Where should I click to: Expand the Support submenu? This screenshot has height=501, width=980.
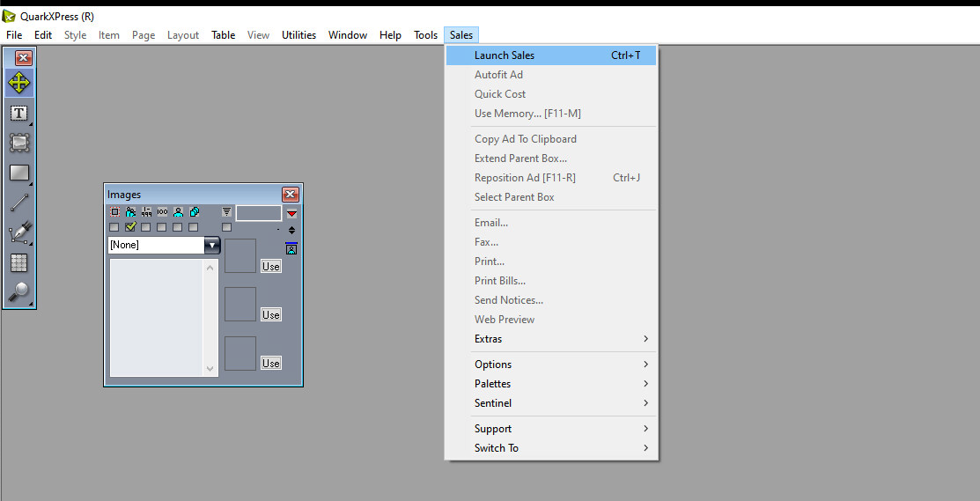pos(551,429)
